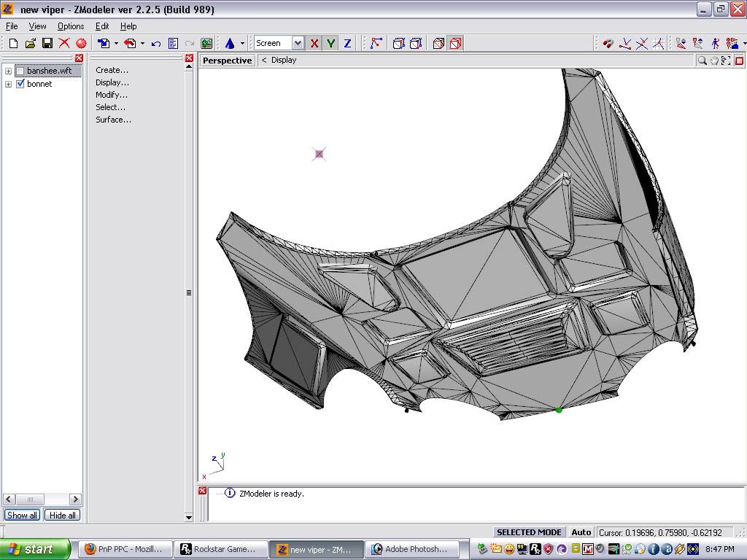
Task: Toggle the Y axis constraint
Action: [x=331, y=44]
